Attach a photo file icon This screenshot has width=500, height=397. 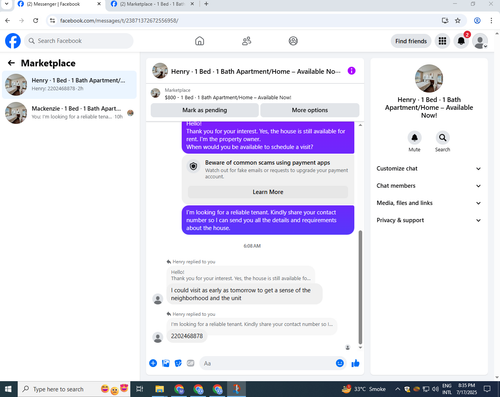click(166, 363)
